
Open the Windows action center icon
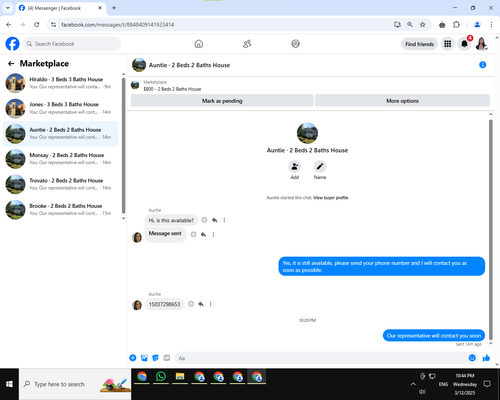pos(487,384)
